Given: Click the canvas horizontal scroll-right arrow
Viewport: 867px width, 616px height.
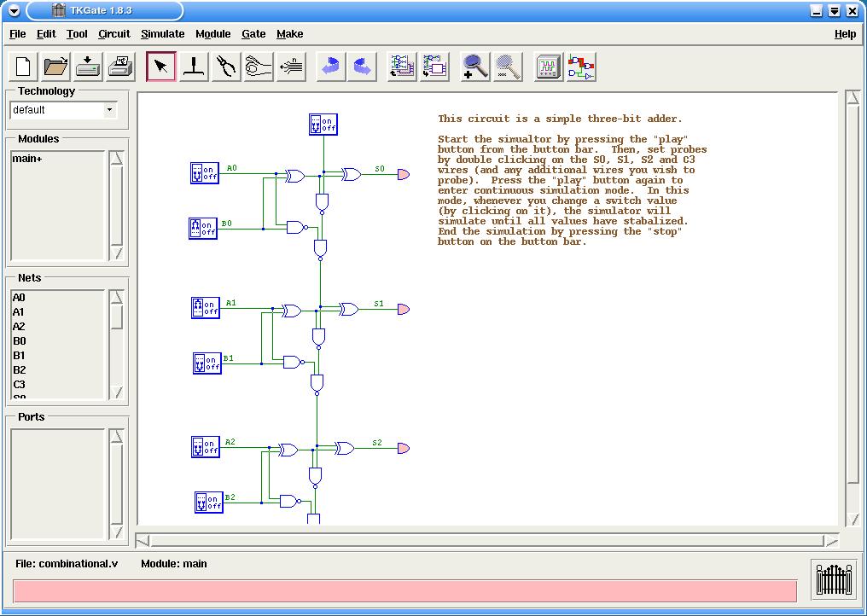Looking at the screenshot, I should click(832, 541).
